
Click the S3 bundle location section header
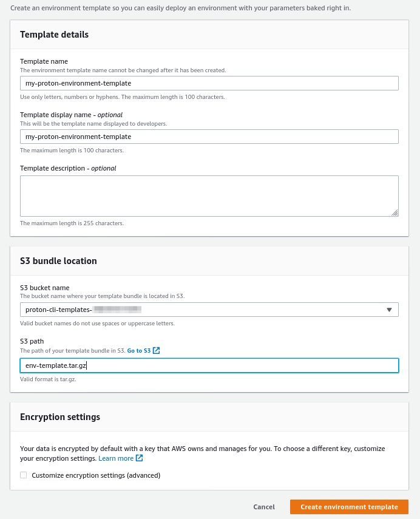tap(58, 260)
